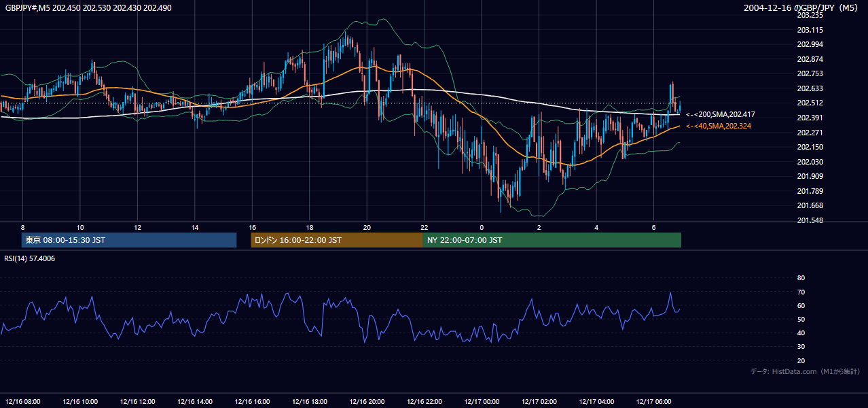Click the hour 16 tick on price chart

[252, 227]
